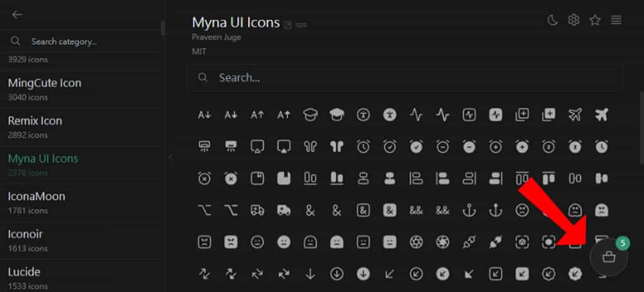The image size is (644, 292).
Task: Open the icon bag with badge 5
Action: [x=609, y=257]
